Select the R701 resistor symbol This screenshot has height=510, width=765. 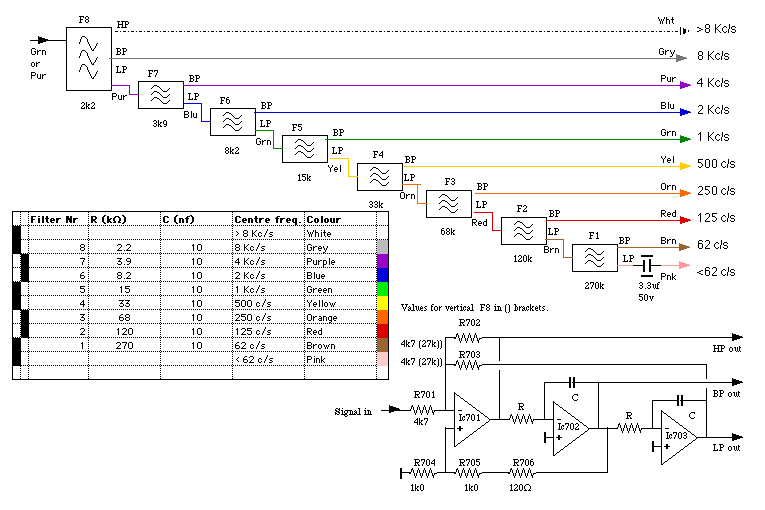[423, 410]
